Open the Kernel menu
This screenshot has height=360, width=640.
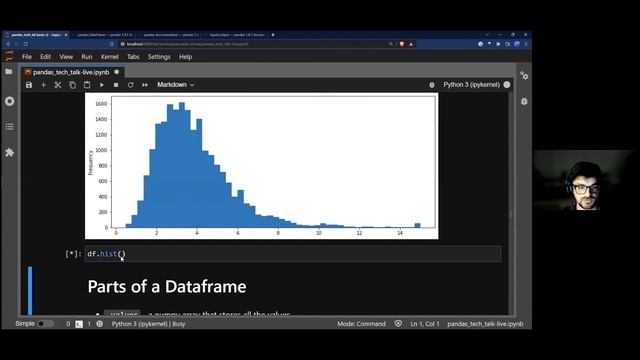[x=110, y=57]
